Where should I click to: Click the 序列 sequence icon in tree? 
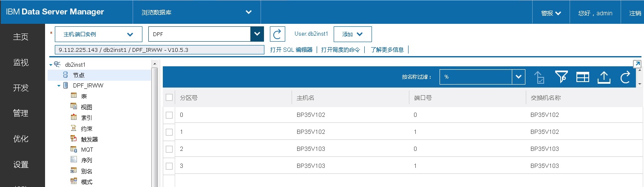73,160
